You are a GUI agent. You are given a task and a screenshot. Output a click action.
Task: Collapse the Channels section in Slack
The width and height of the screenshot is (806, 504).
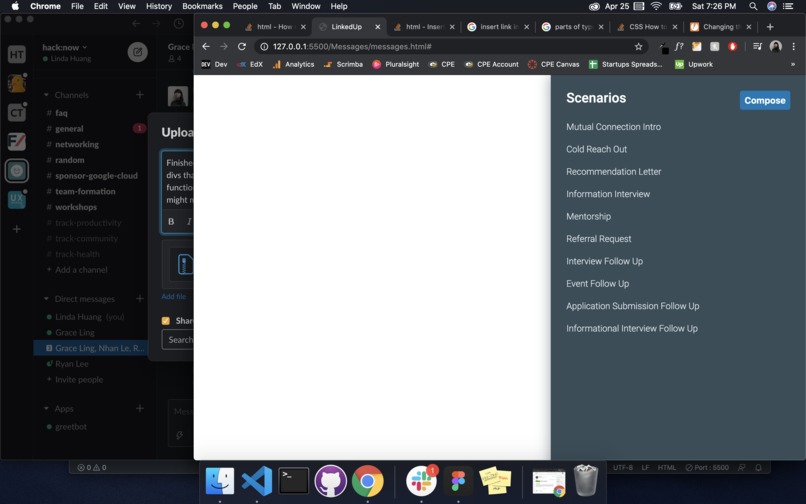(46, 95)
